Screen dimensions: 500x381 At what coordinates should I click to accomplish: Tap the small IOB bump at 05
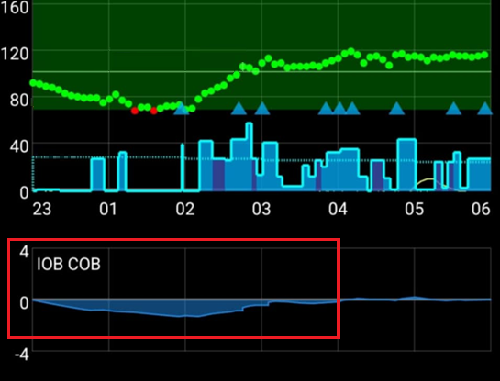[x=414, y=298]
